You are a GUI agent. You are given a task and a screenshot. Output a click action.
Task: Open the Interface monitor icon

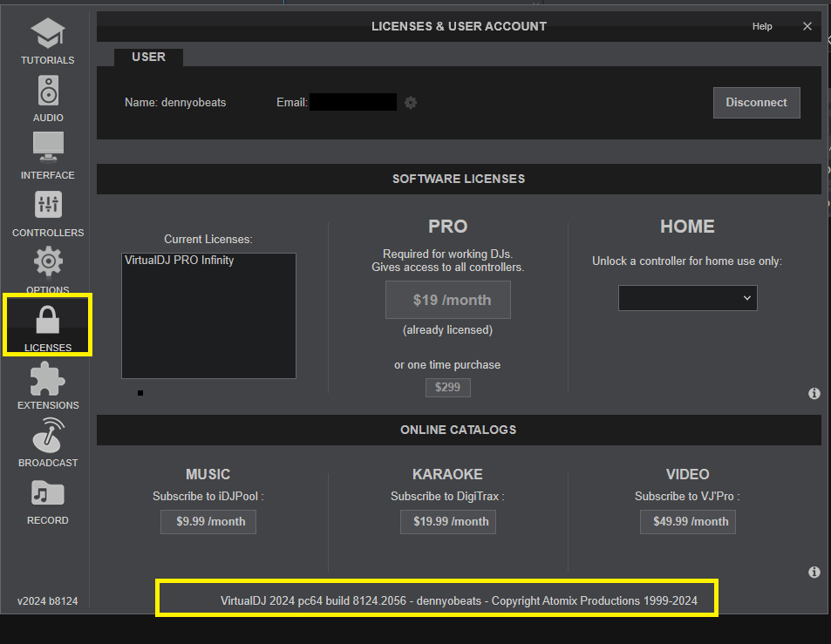tap(48, 146)
